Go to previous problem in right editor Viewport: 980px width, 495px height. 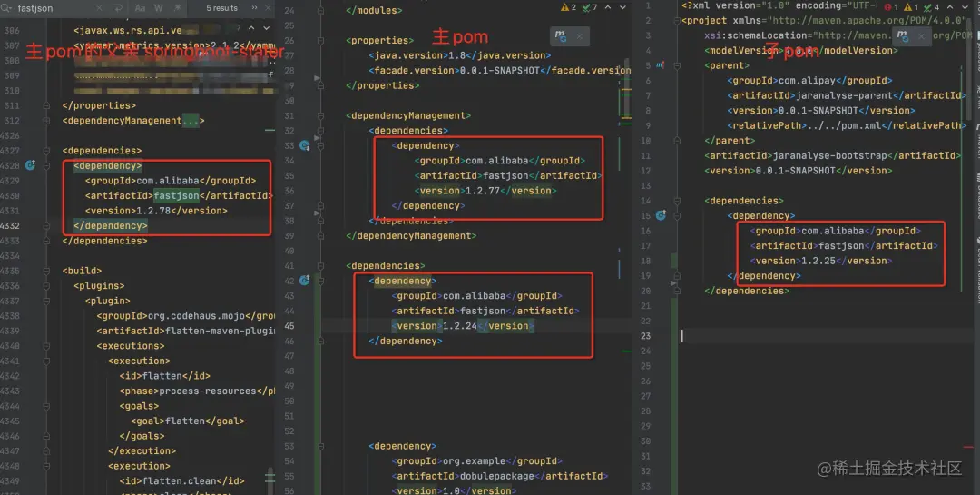click(x=949, y=7)
